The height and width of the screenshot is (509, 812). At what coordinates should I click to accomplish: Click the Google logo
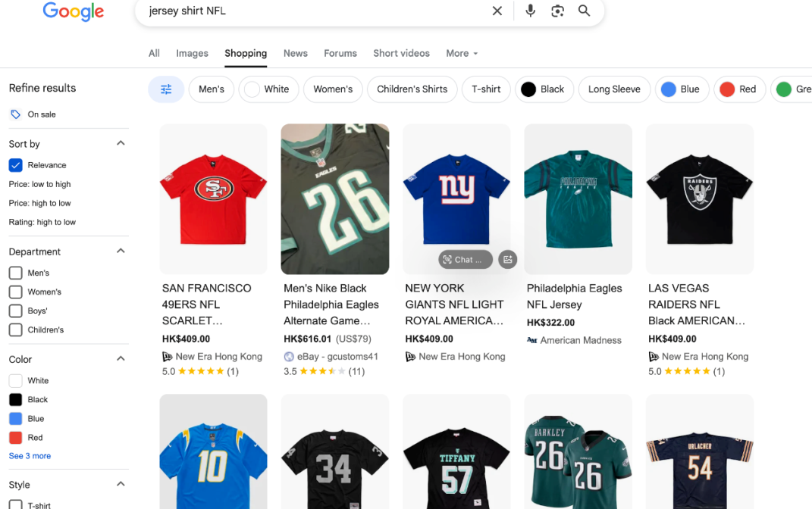click(x=74, y=11)
